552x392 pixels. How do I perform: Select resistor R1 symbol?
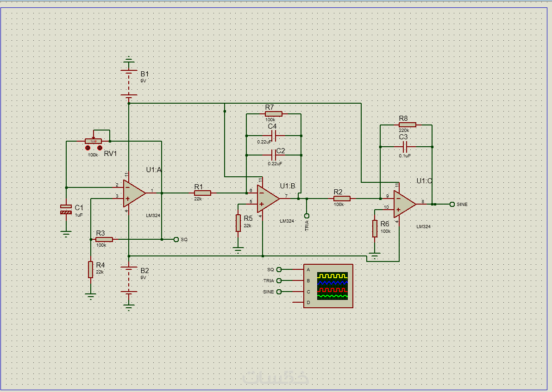pos(202,193)
